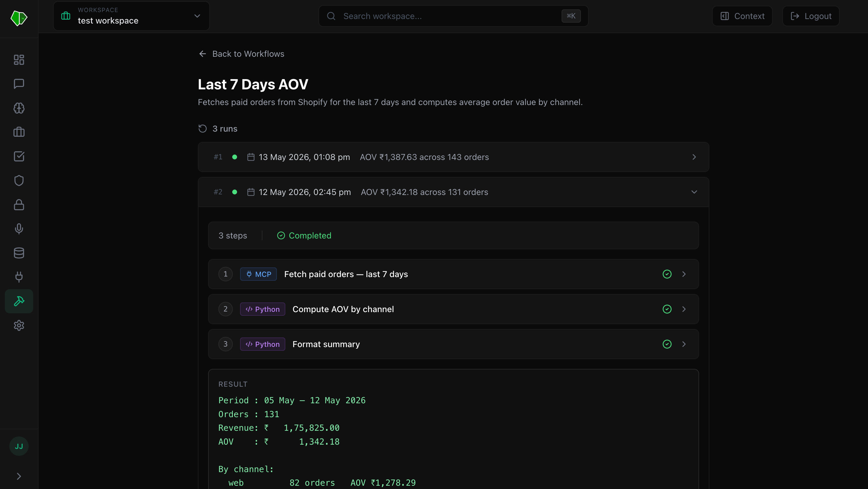Click the calendar icon on run #1
The image size is (868, 489).
click(251, 157)
